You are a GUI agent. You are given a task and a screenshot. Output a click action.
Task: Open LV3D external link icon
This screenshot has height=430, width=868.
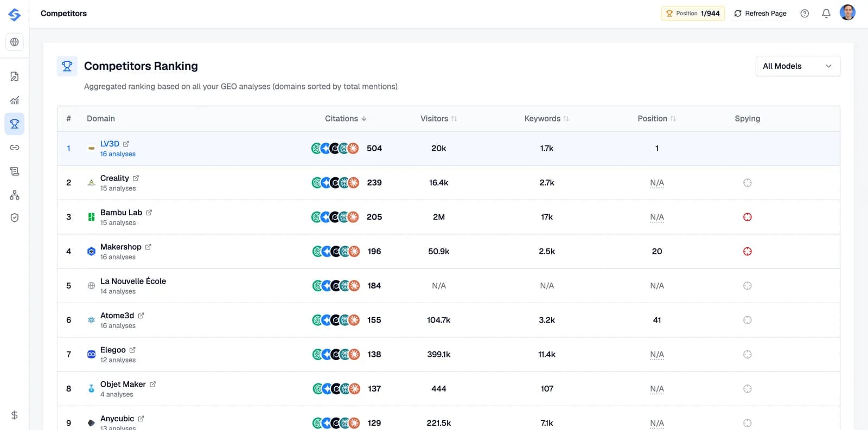click(126, 144)
